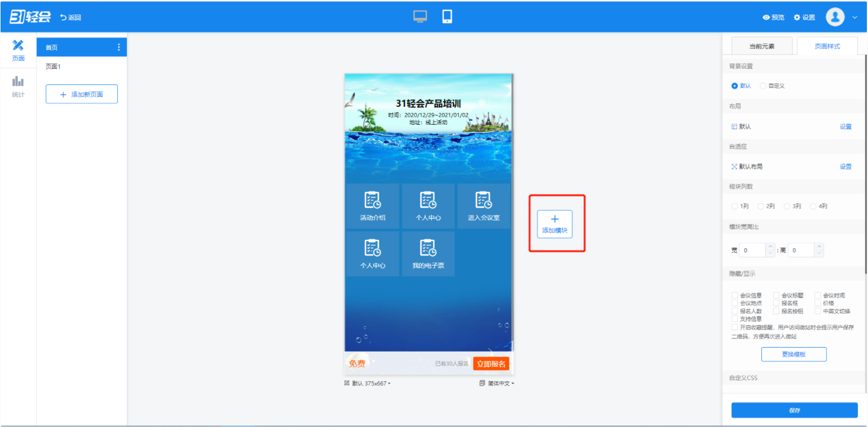Increase 高 value with up arrow
Screen dimensions: 868x427
[x=819, y=246]
